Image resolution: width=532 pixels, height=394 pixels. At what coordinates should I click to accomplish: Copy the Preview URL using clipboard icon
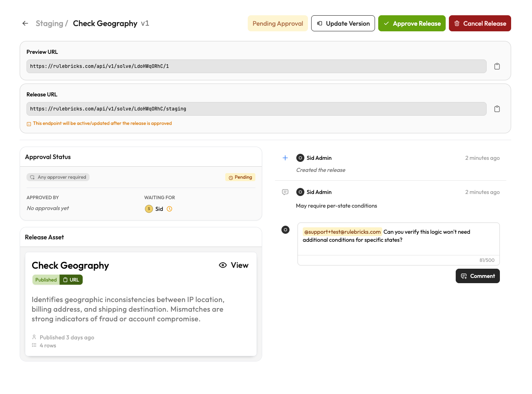coord(497,66)
